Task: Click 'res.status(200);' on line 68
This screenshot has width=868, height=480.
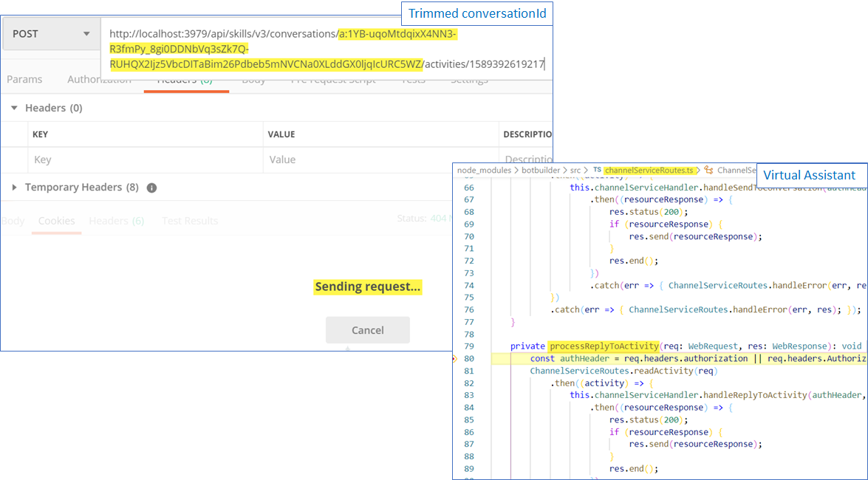Action: pos(649,212)
